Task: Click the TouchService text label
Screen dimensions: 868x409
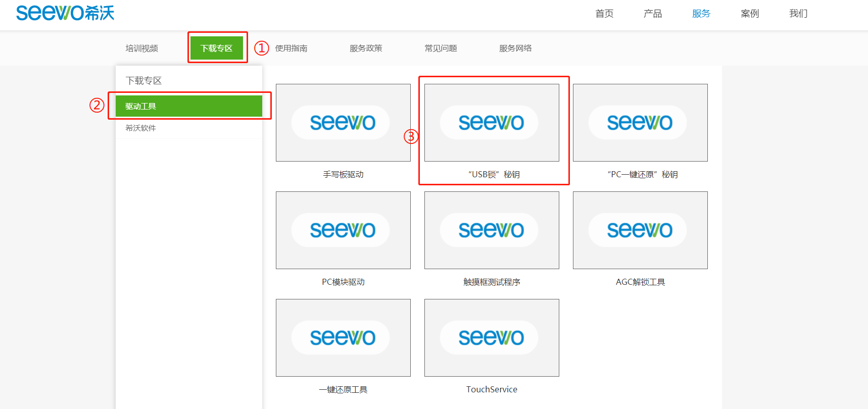Action: click(x=492, y=389)
